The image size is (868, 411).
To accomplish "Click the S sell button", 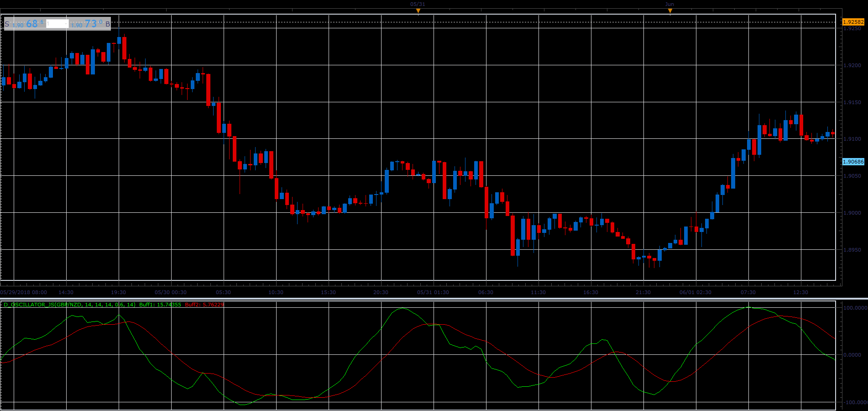I will point(7,24).
